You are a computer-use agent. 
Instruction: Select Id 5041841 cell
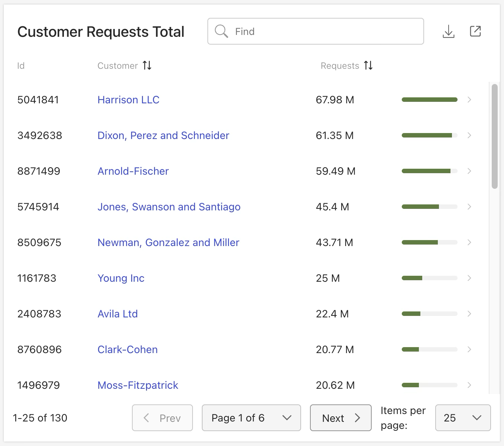point(38,100)
